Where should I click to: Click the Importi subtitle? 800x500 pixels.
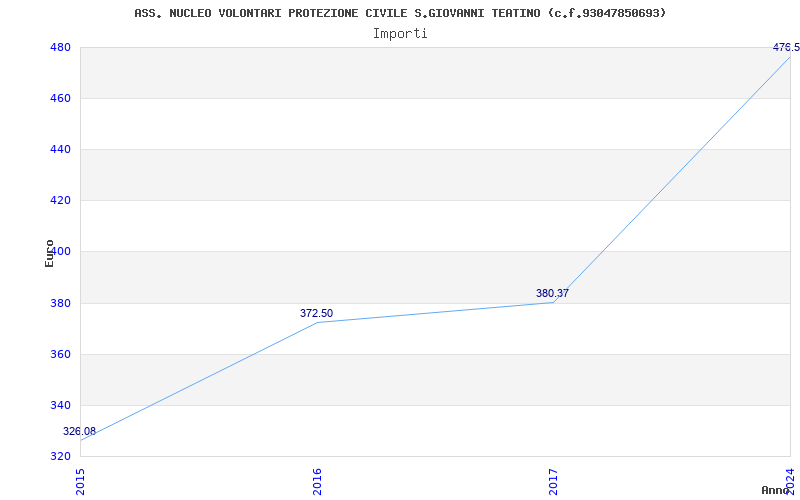(400, 34)
